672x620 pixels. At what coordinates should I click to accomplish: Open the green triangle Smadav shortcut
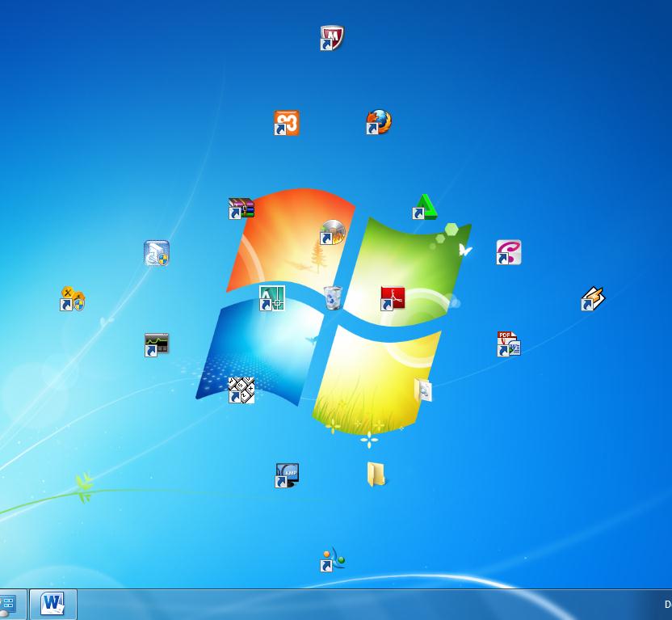(x=425, y=207)
